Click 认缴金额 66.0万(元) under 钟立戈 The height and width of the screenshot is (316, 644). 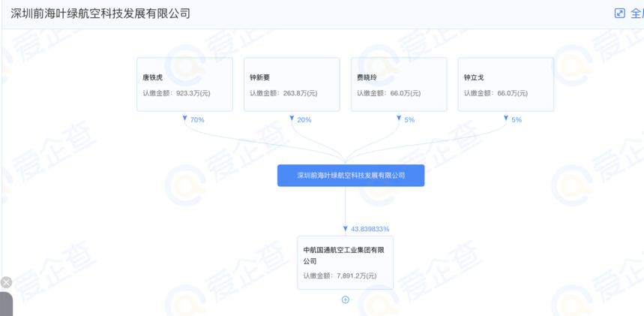(x=496, y=93)
